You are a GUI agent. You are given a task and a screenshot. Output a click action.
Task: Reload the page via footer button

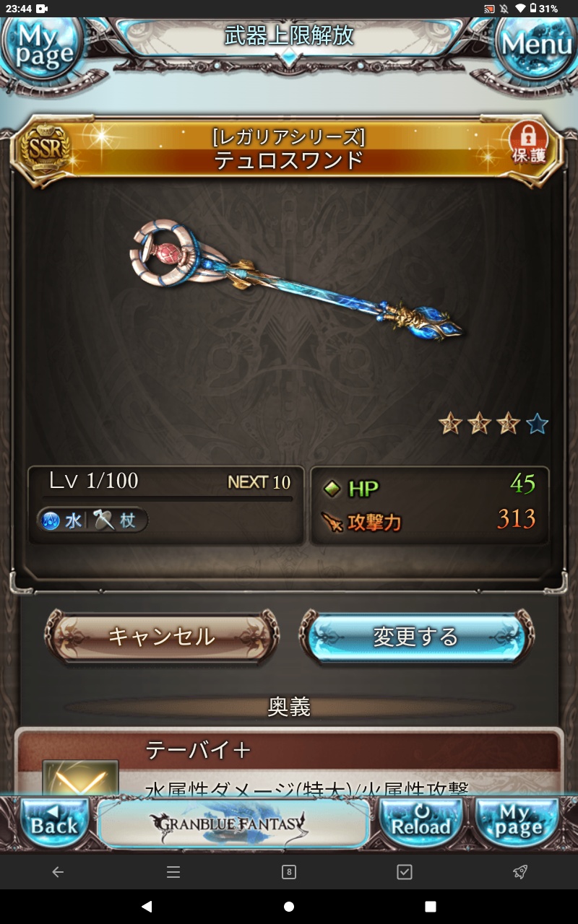421,822
